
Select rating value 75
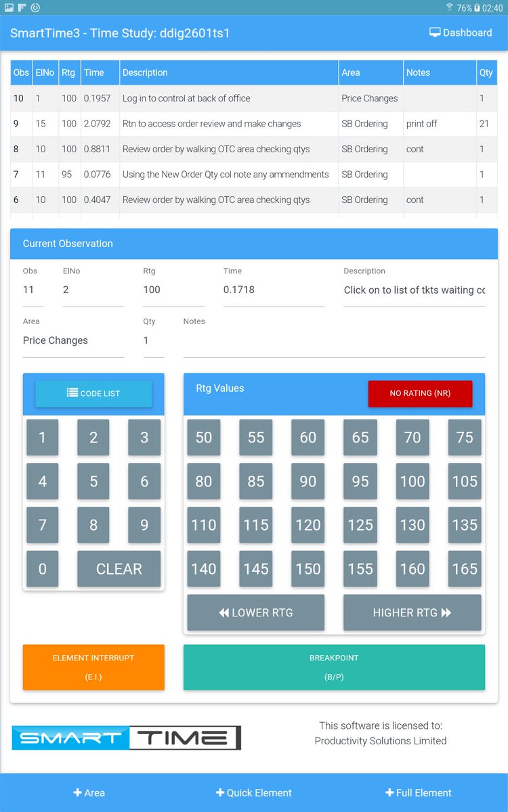click(x=465, y=437)
